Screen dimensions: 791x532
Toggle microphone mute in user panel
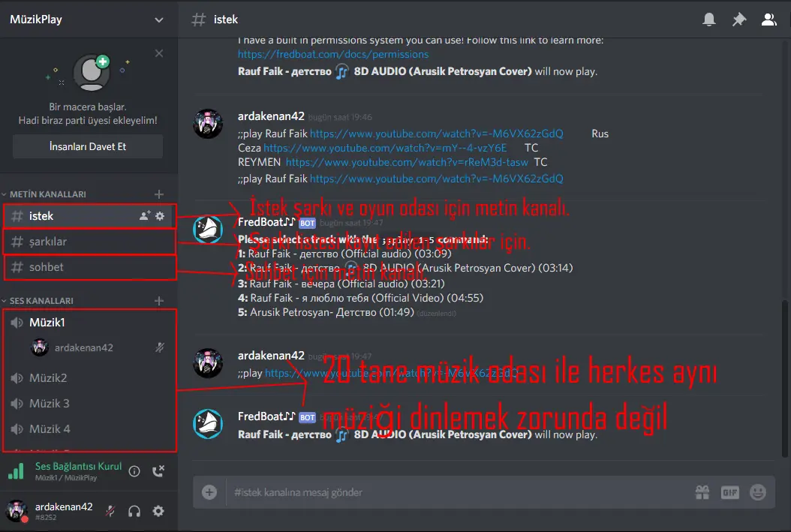click(110, 511)
